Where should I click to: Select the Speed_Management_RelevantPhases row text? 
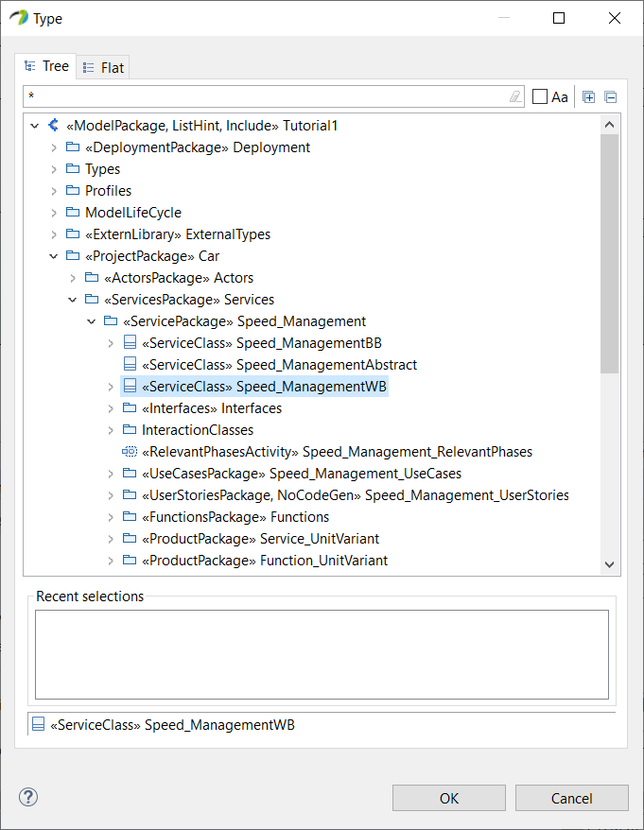click(337, 452)
